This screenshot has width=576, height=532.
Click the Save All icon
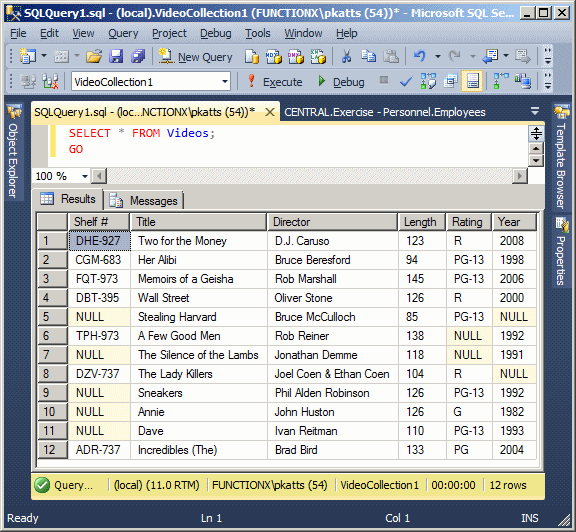point(138,57)
